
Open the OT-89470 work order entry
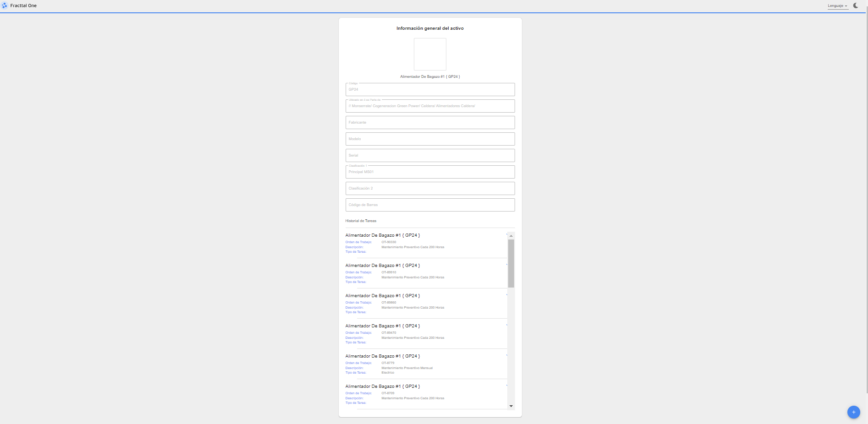click(x=426, y=333)
